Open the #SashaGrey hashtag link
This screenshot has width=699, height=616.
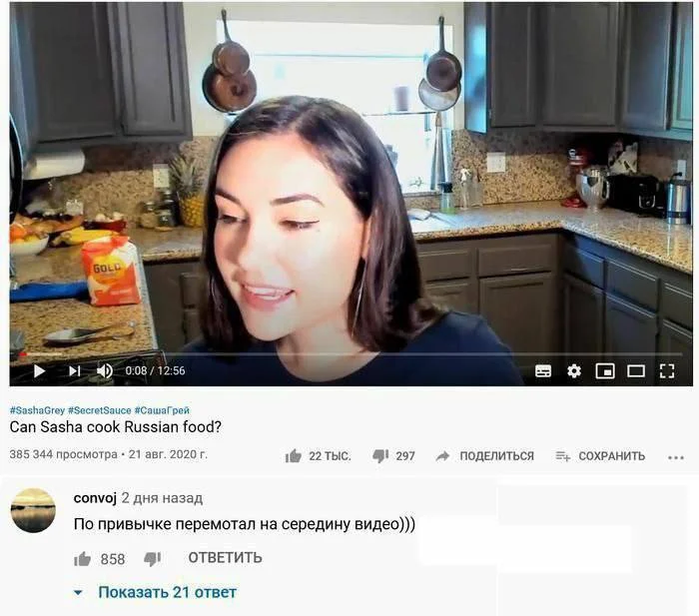(x=37, y=410)
